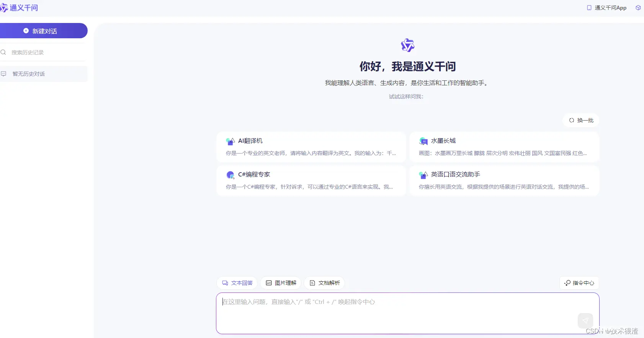Click the icon inside the 指令中心 button
Image resolution: width=644 pixels, height=338 pixels.
point(567,283)
